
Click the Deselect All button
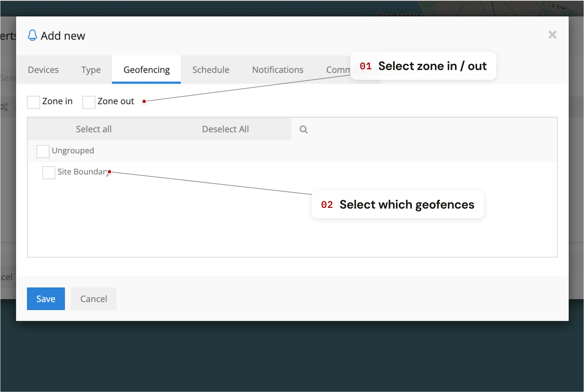click(x=225, y=129)
